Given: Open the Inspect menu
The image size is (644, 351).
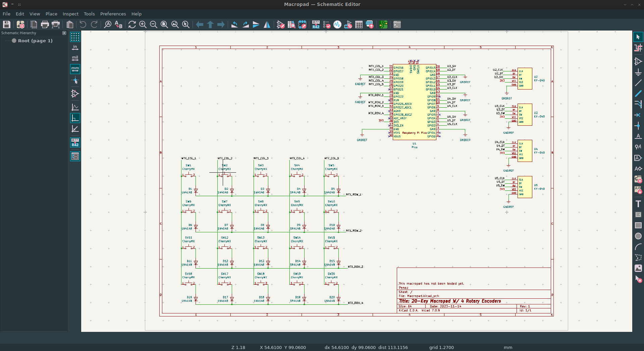Looking at the screenshot, I should pyautogui.click(x=70, y=14).
